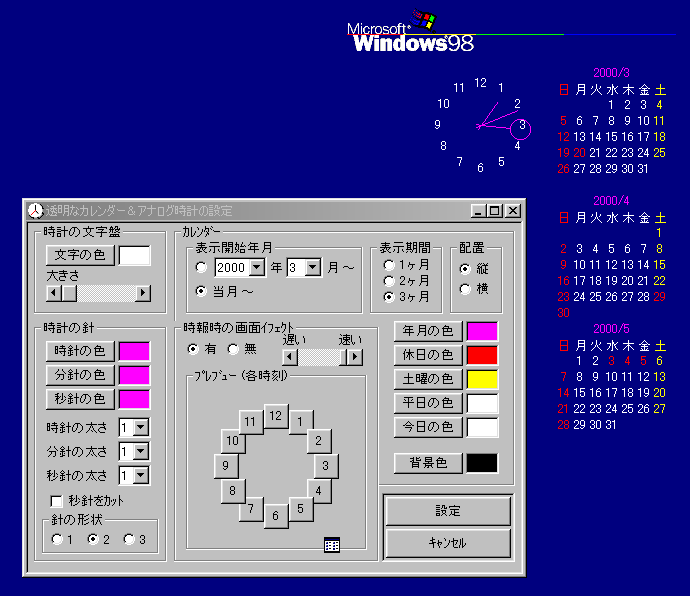Click preview hour button 11
Image resolution: width=690 pixels, height=596 pixels.
pos(251,422)
